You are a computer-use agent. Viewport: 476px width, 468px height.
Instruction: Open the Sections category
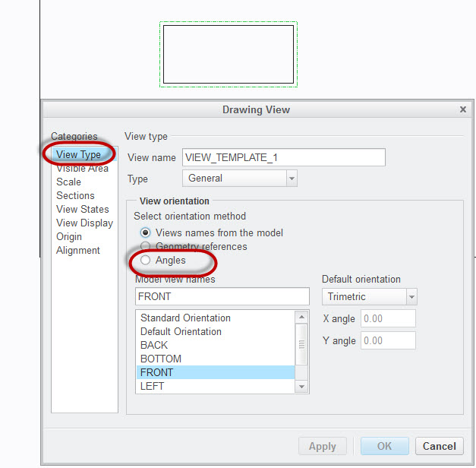pos(75,196)
